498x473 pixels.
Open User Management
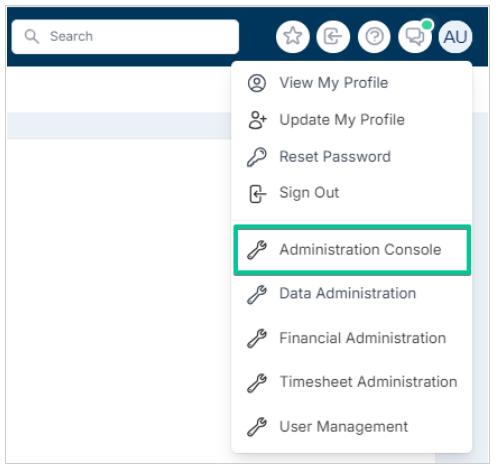coord(352,427)
